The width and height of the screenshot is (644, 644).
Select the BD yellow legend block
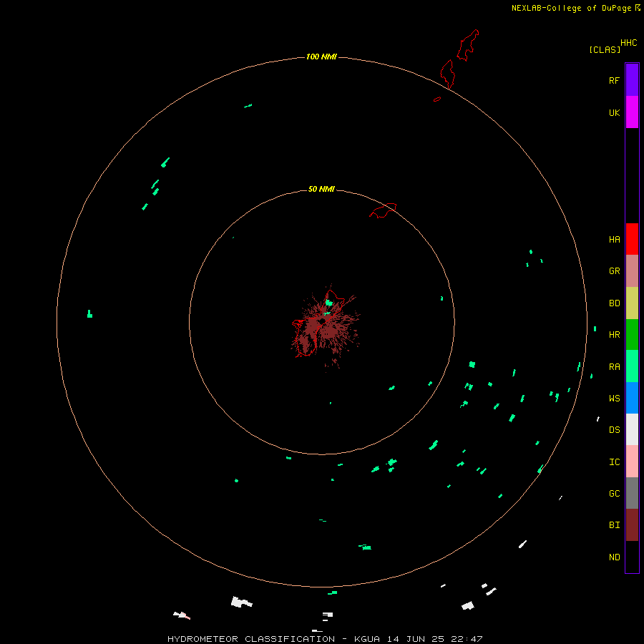(632, 303)
